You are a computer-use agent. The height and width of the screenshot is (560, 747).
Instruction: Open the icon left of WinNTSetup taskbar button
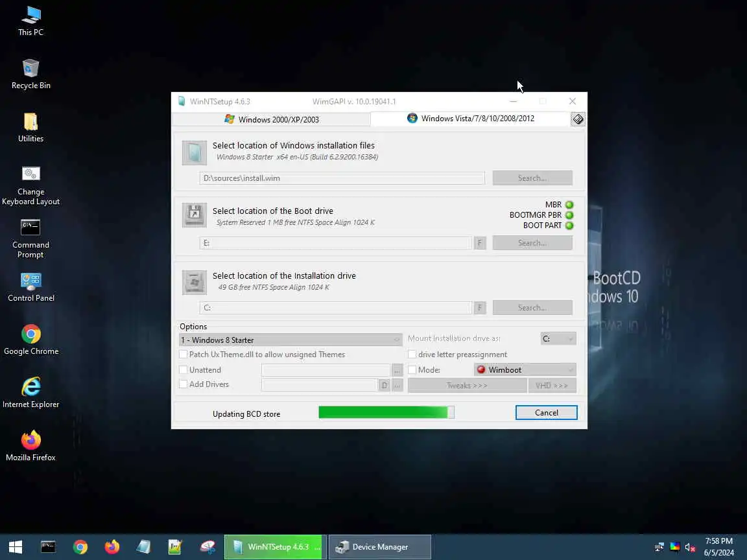(207, 546)
